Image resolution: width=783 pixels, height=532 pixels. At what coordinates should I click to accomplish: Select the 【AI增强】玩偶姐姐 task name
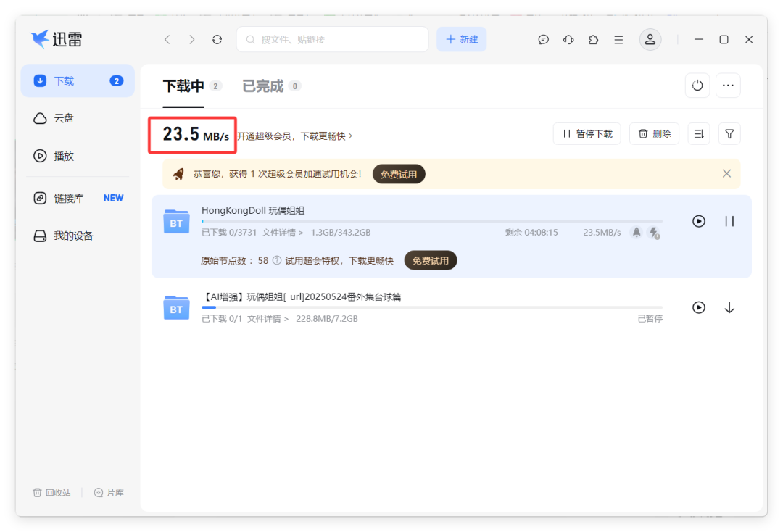pyautogui.click(x=301, y=297)
